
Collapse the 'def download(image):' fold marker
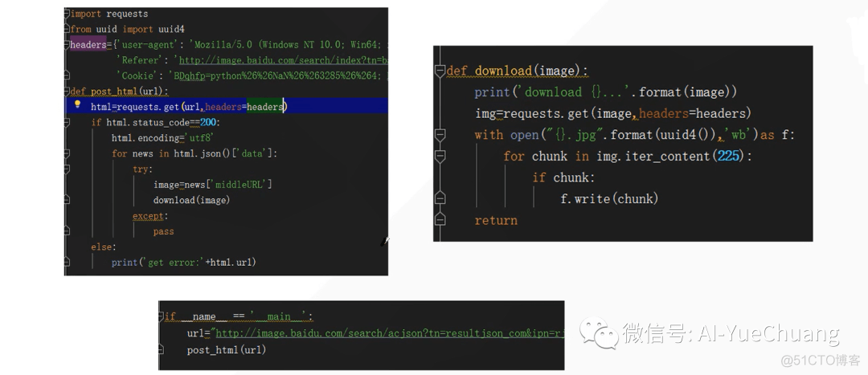(440, 71)
